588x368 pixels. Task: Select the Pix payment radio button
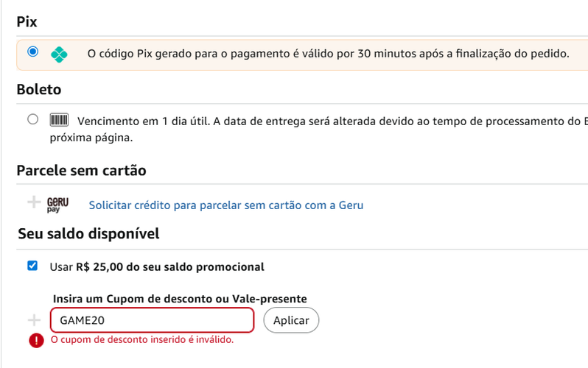coord(32,52)
